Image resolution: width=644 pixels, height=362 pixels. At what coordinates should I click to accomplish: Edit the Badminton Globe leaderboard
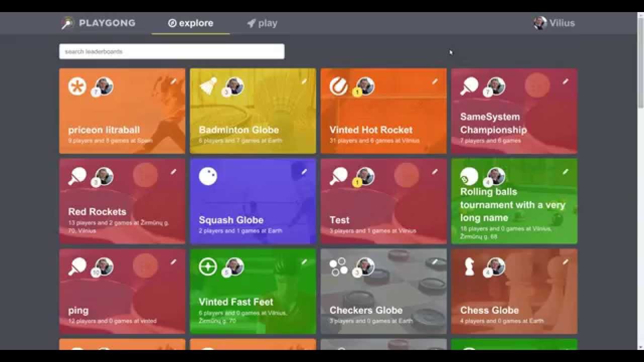304,81
